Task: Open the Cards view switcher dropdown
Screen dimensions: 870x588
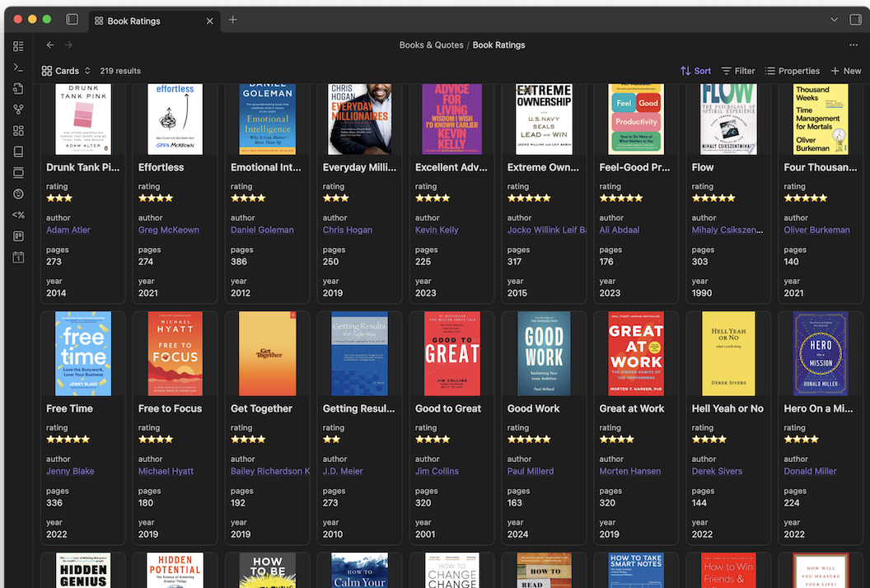Action: (x=66, y=71)
